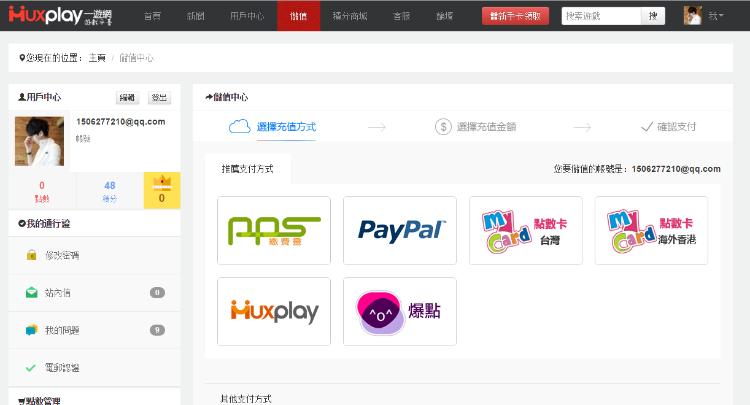Open the 站內信 sidebar link
Viewport: 750px width, 405px height.
57,293
